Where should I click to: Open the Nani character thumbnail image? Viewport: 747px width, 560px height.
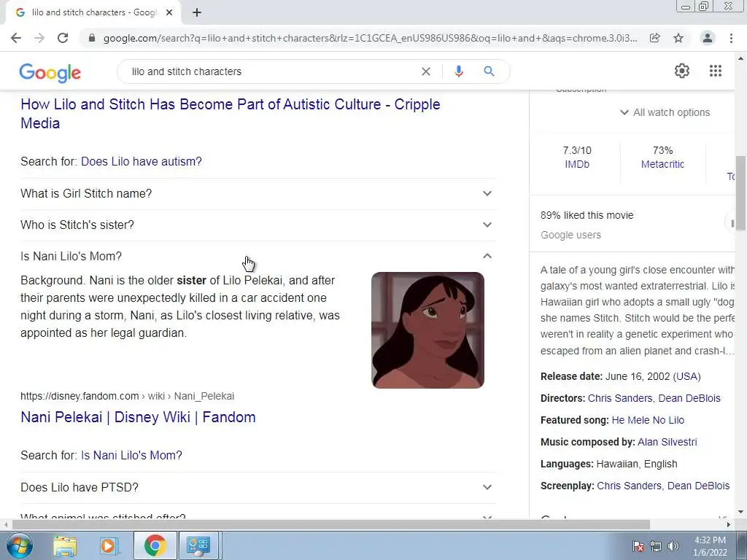point(427,330)
